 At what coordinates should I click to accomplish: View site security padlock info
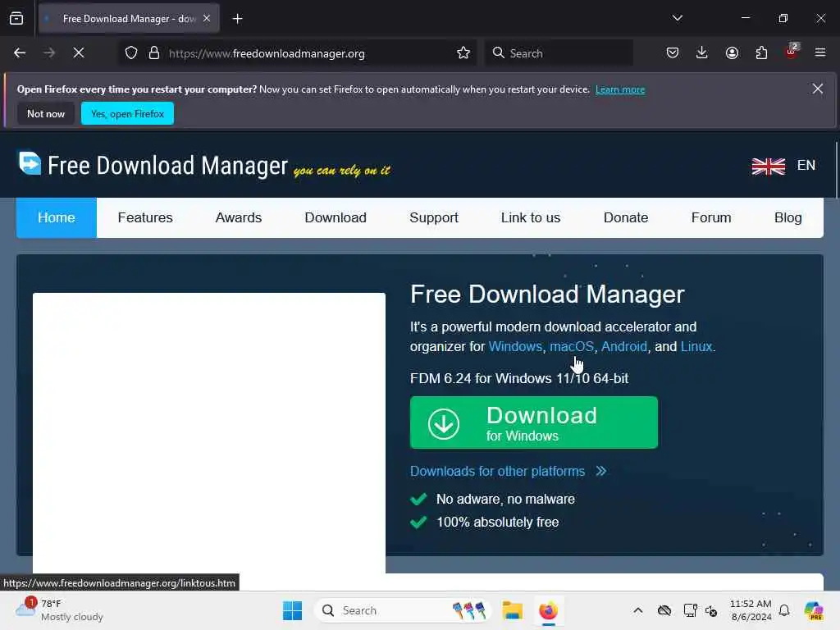154,53
